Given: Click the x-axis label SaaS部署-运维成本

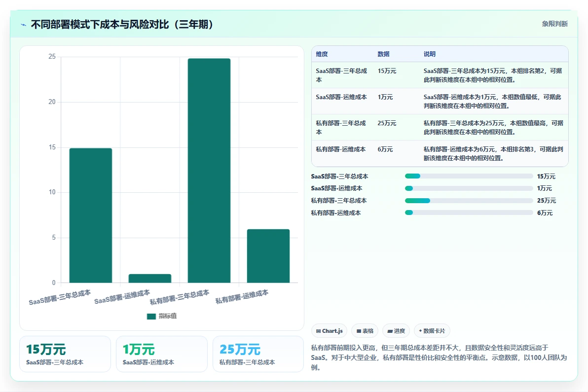Looking at the screenshot, I should pos(122,297).
